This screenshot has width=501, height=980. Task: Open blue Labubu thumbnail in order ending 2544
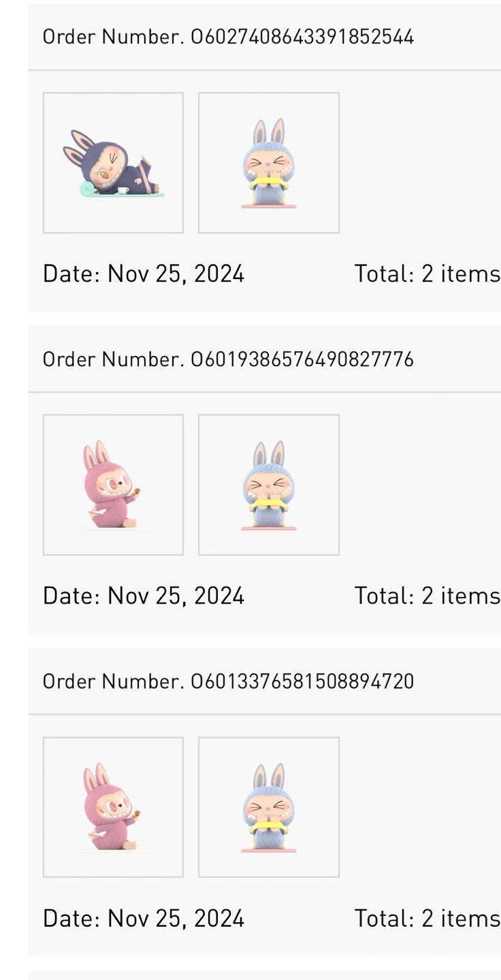[268, 163]
